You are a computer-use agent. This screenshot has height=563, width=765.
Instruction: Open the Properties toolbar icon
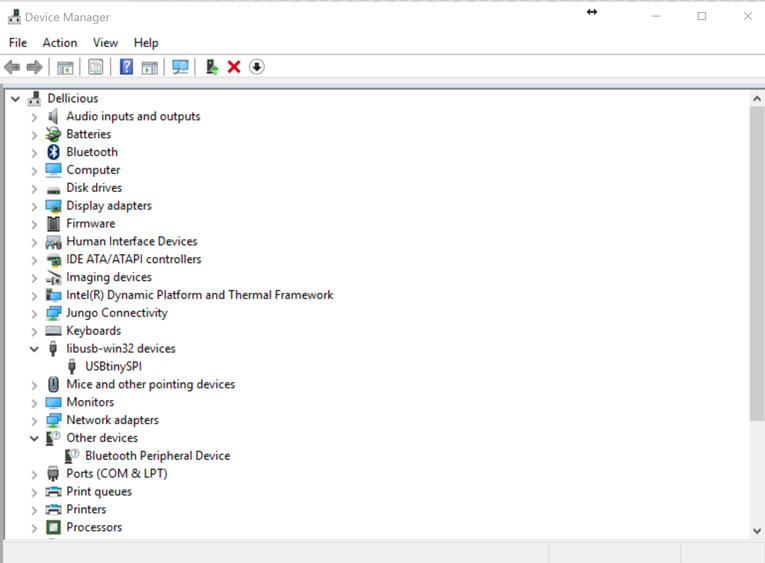point(96,67)
